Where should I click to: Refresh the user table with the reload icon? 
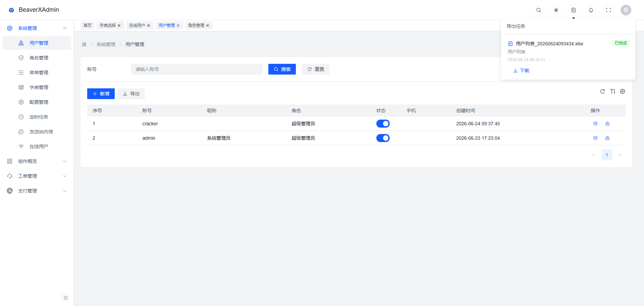pos(602,91)
